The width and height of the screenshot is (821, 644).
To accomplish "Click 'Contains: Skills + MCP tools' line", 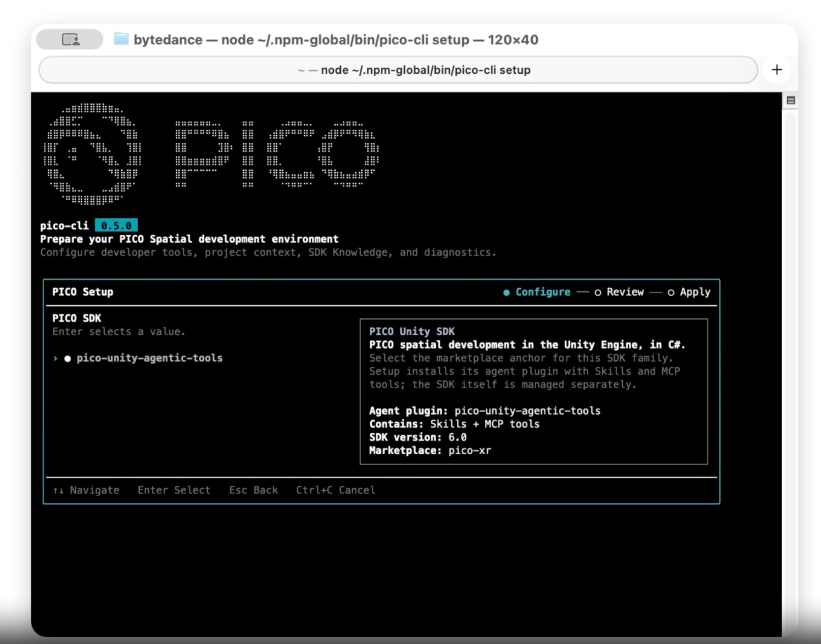I will (454, 424).
